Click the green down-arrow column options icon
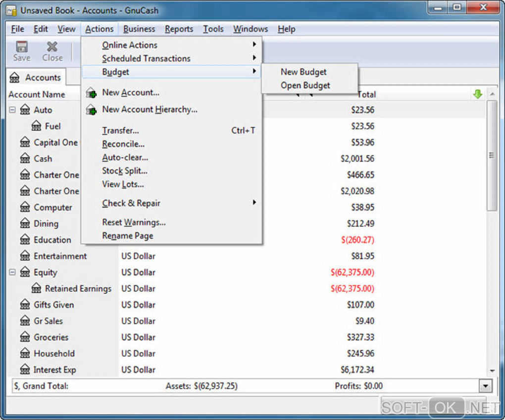This screenshot has width=505, height=420. click(x=478, y=95)
